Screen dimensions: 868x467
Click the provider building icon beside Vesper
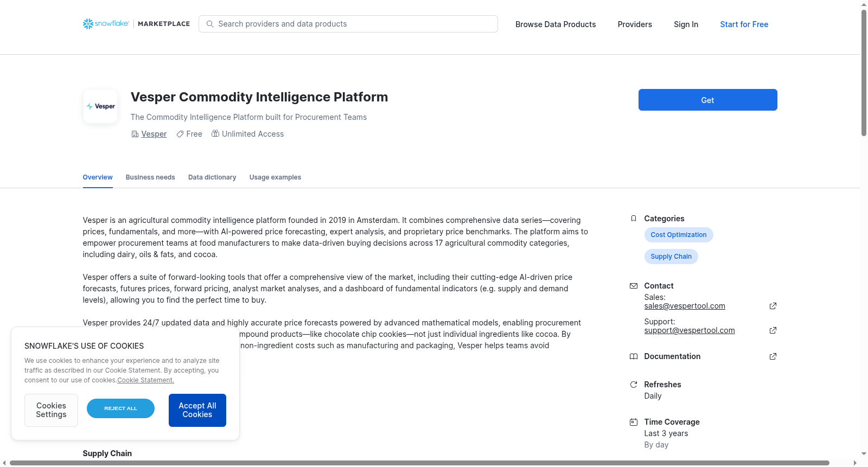coord(135,134)
